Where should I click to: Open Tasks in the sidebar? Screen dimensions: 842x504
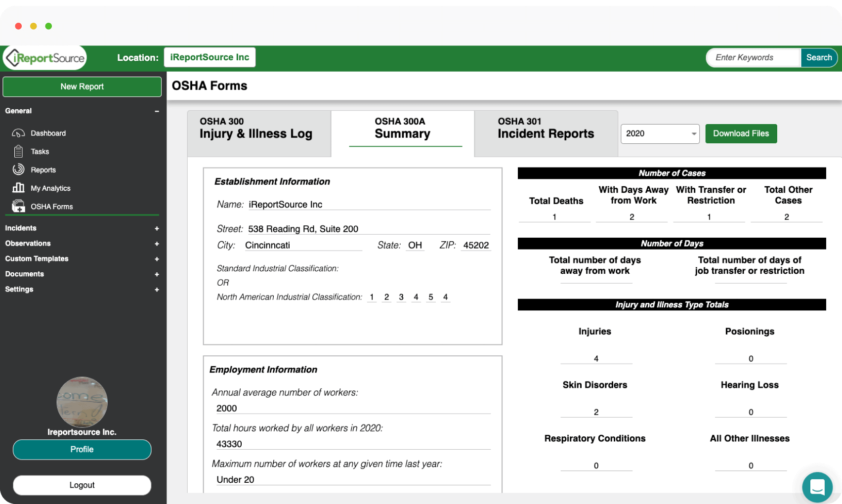pos(40,152)
